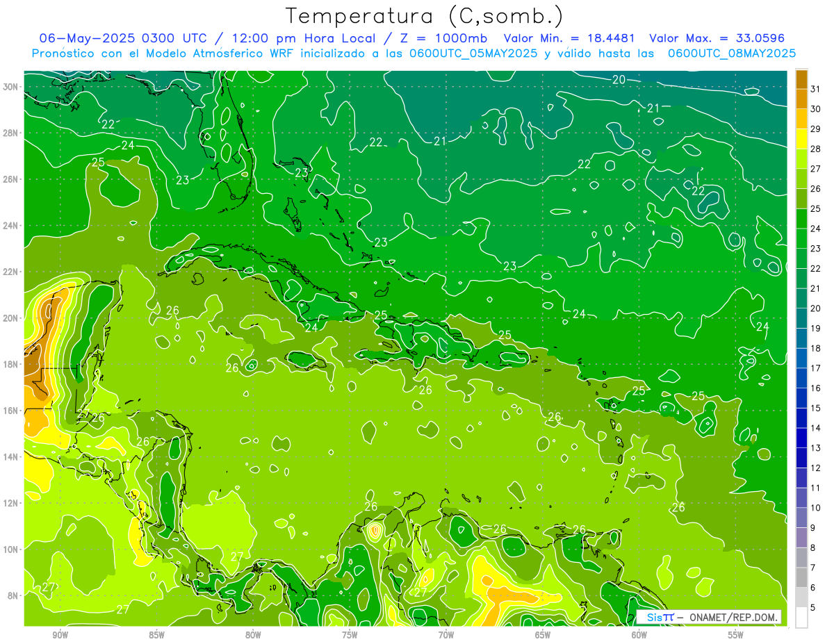Click the 80W longitude axis label
834x644 pixels.
coord(253,635)
